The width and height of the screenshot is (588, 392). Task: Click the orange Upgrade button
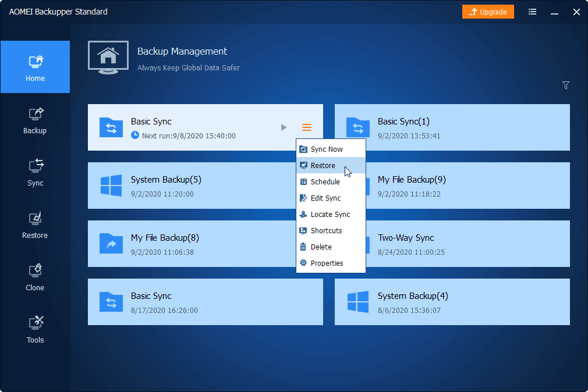tap(488, 12)
